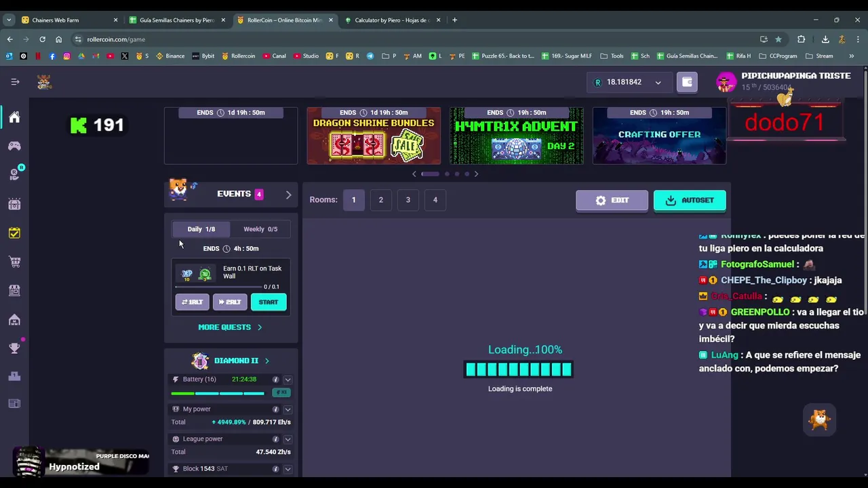The height and width of the screenshot is (488, 868).
Task: Click the 1RLT swap quest button
Action: click(193, 302)
